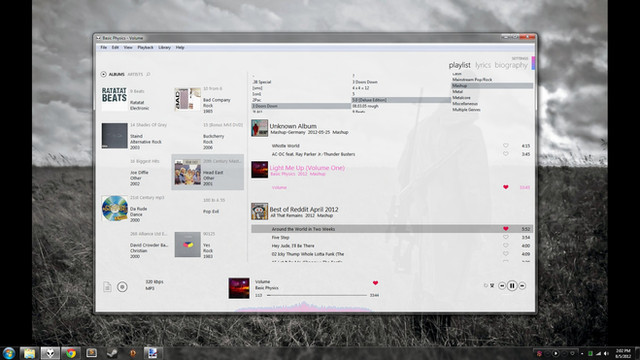Viewport: 640px width, 360px height.
Task: Open the Playback menu
Action: 145,48
